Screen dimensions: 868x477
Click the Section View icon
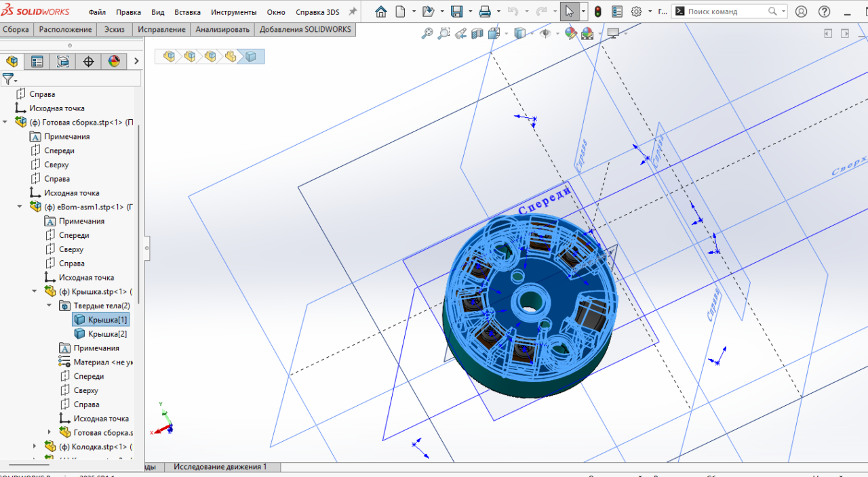(477, 33)
